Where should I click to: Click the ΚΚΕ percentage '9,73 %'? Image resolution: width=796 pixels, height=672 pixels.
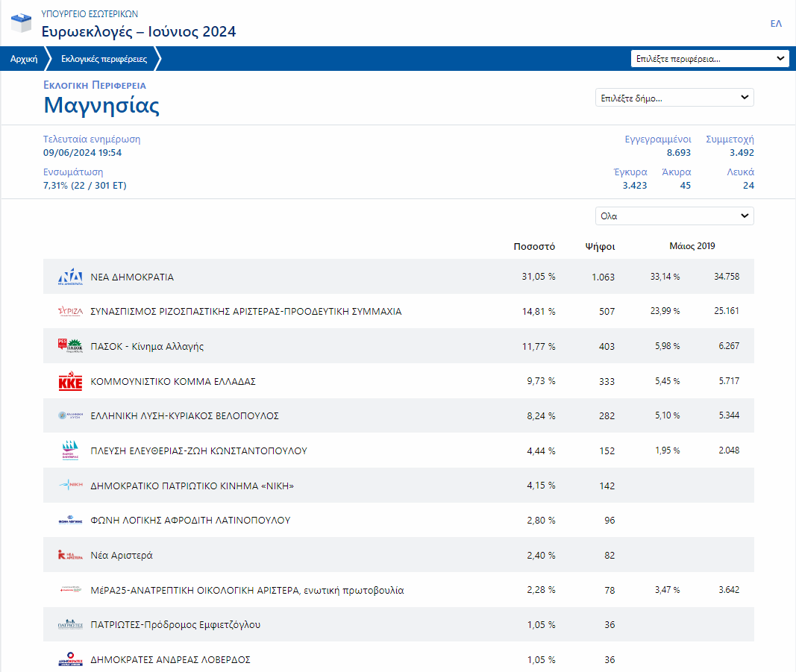(x=541, y=381)
